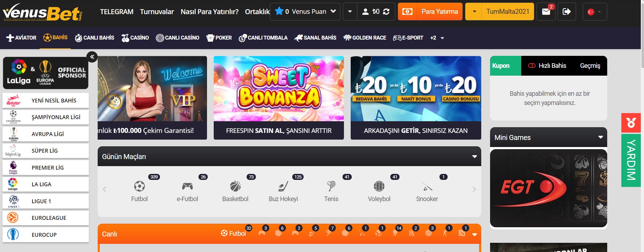
Task: Open CASİNO in main navigation
Action: pos(135,38)
